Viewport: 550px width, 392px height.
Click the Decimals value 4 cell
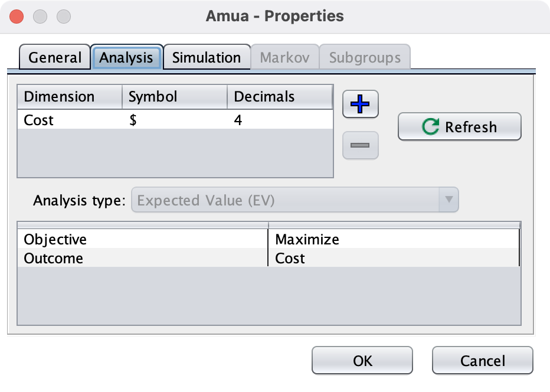(280, 120)
